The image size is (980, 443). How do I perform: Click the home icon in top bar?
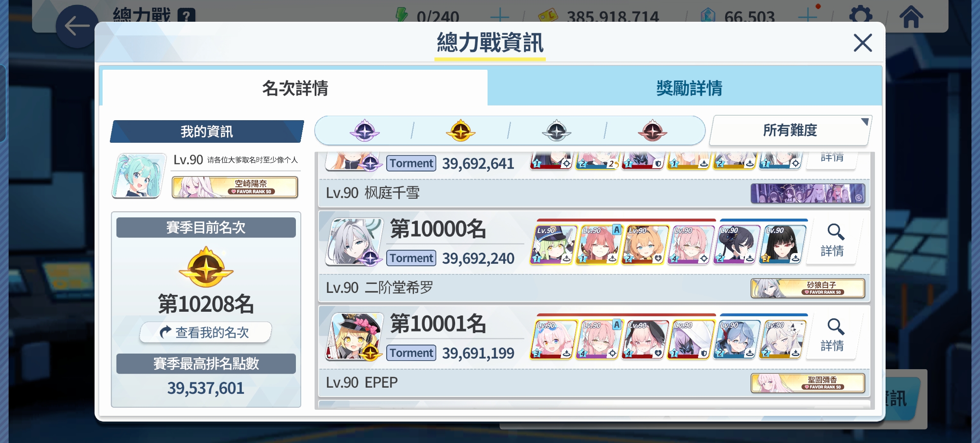pos(911,16)
